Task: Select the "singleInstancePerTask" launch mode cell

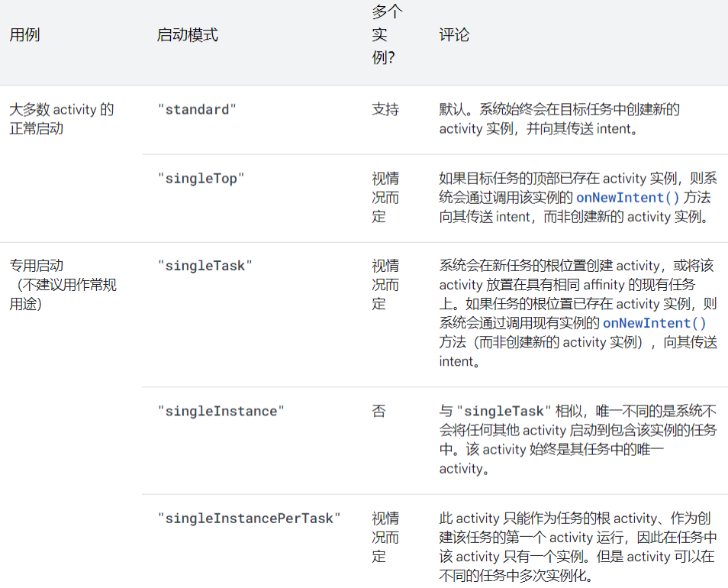Action: pos(249,519)
